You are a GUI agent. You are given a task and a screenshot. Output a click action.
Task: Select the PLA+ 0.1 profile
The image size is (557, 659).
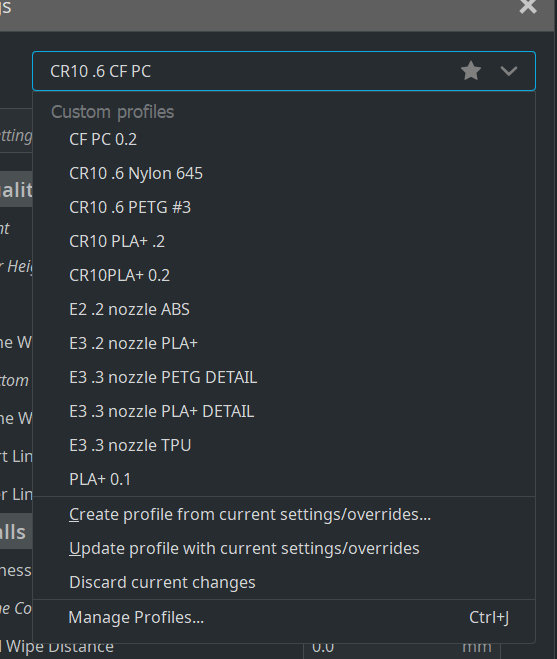click(284, 480)
